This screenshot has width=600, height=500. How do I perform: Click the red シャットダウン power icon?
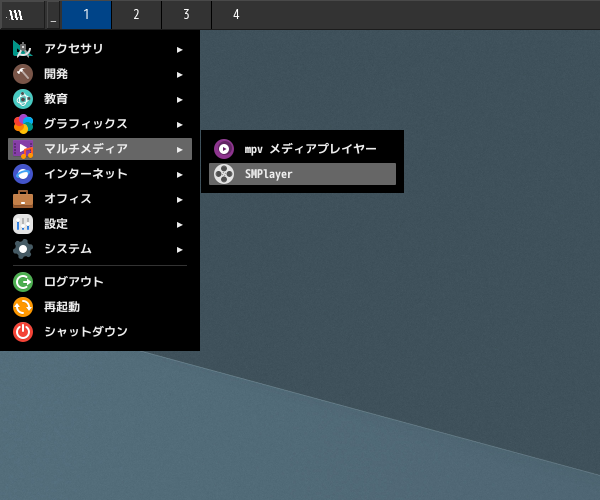coord(23,332)
